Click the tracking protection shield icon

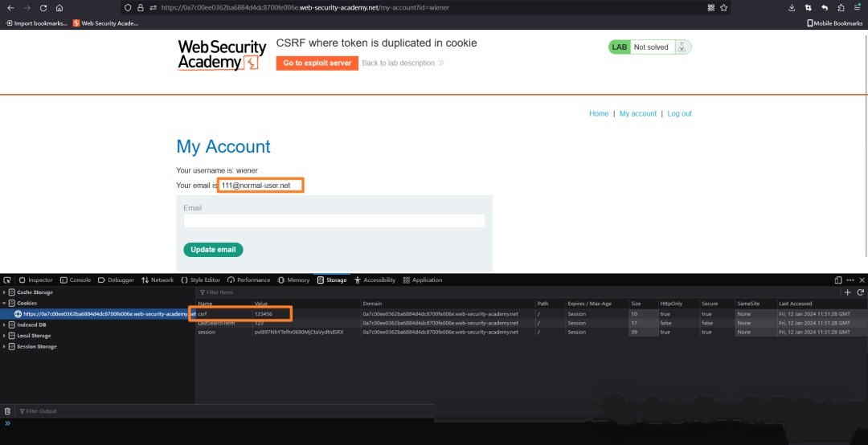tap(128, 8)
